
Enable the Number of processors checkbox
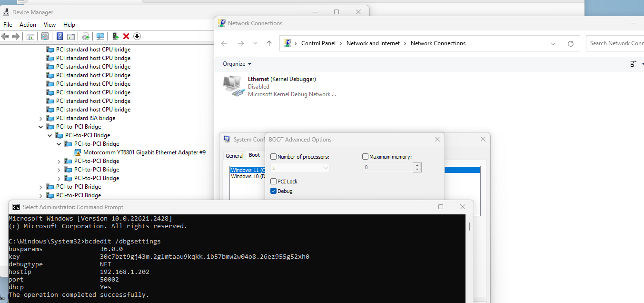click(273, 156)
